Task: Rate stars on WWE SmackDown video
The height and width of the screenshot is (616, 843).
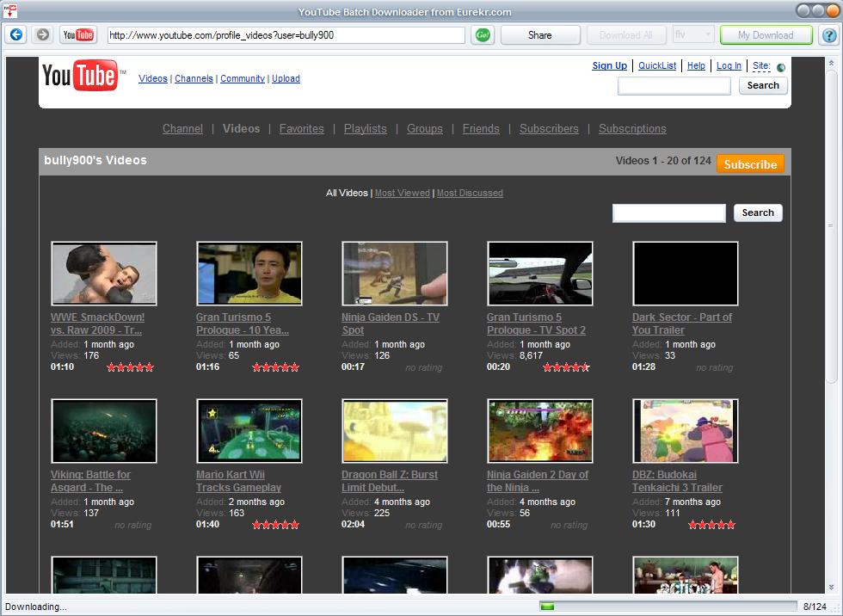Action: click(130, 367)
